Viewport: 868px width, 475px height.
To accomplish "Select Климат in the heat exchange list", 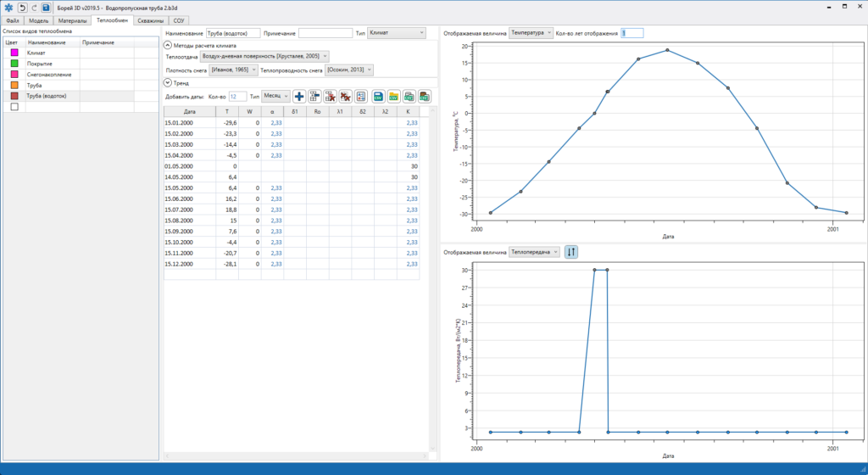I will click(x=36, y=53).
